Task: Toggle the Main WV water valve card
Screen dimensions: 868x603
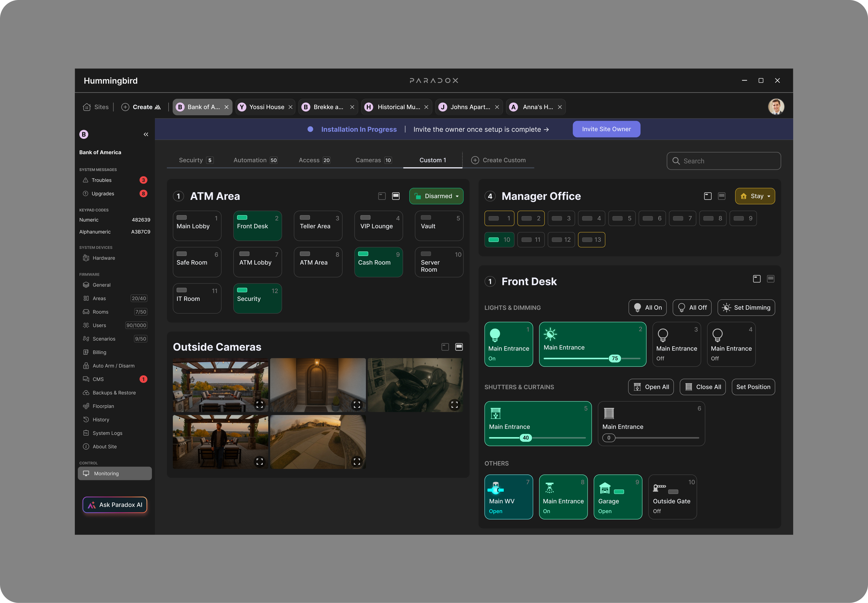Action: point(509,497)
